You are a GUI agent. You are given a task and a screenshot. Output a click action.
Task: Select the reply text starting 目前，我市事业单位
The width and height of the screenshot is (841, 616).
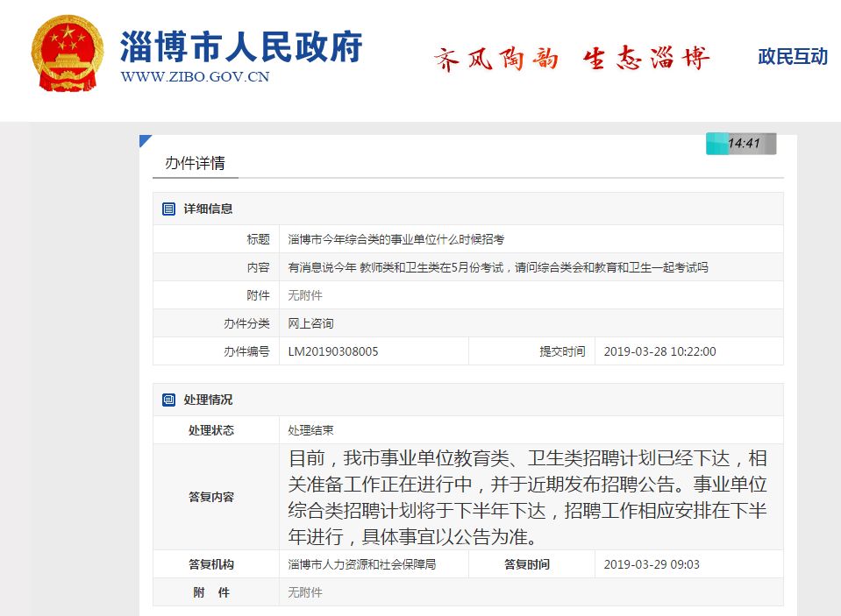(x=528, y=497)
